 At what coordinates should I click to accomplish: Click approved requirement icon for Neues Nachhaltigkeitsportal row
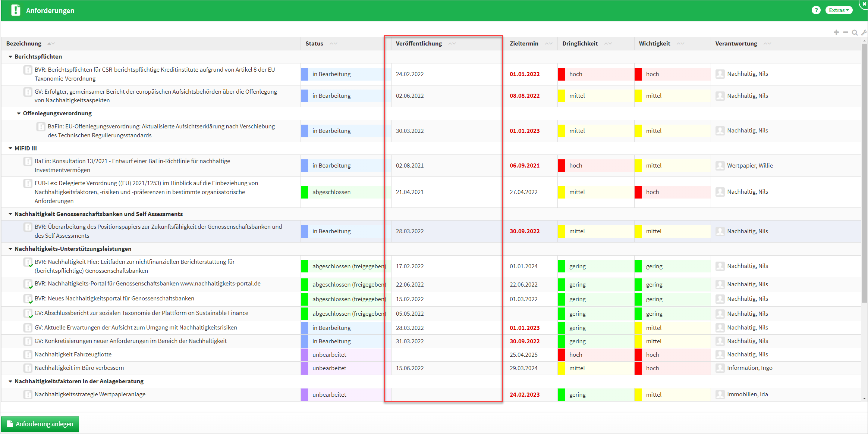click(28, 299)
